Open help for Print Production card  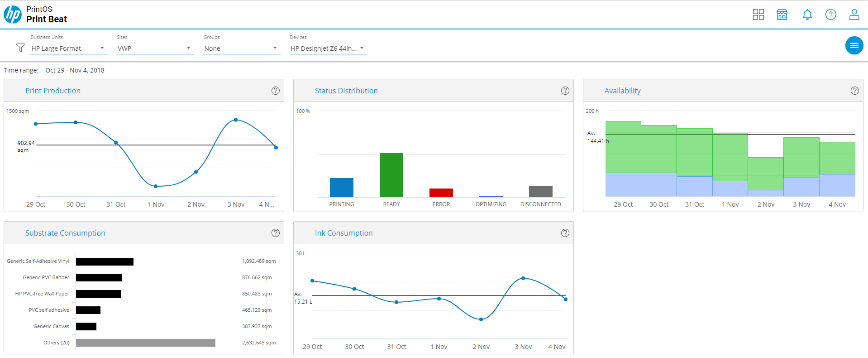click(x=276, y=91)
